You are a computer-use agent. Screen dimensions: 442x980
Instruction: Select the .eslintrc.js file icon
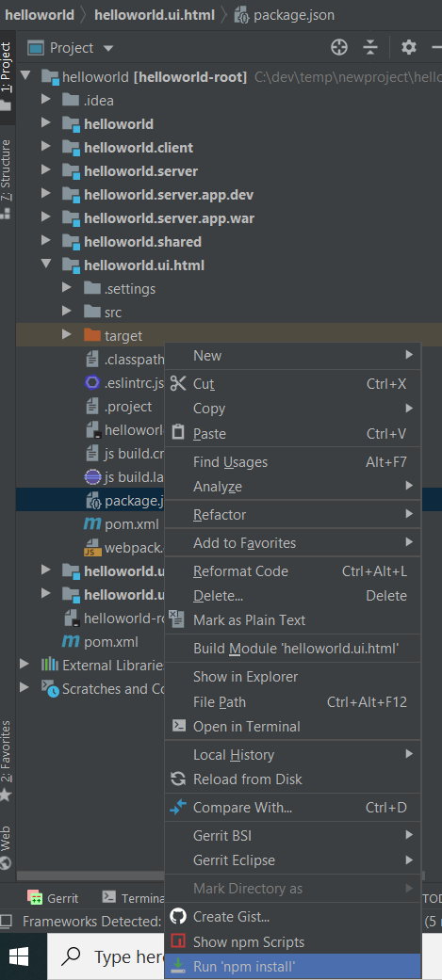tap(92, 383)
